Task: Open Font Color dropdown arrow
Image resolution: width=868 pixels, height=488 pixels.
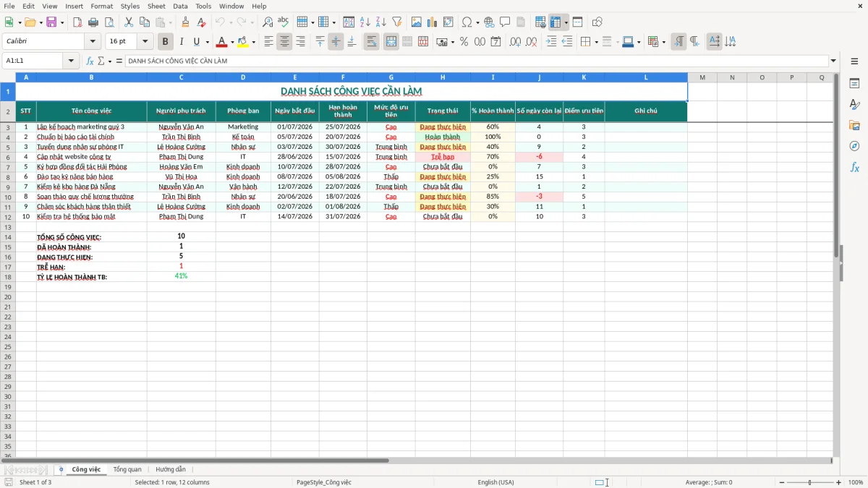Action: coord(232,42)
